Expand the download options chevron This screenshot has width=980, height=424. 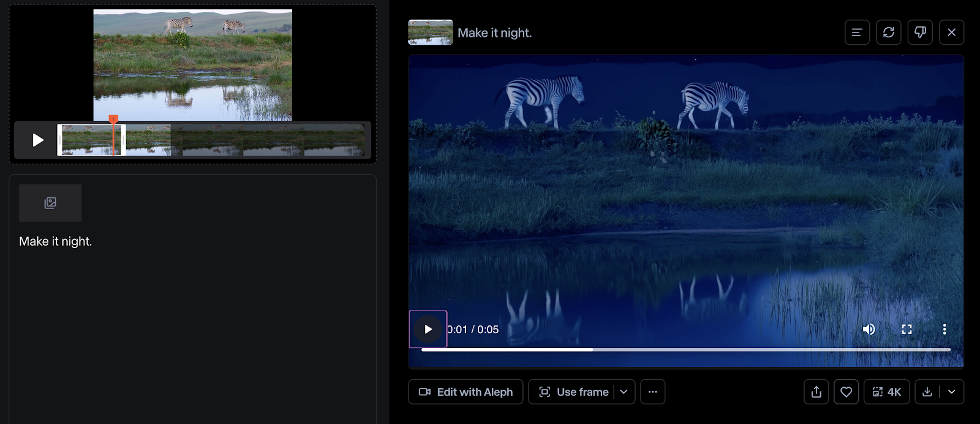pyautogui.click(x=952, y=392)
